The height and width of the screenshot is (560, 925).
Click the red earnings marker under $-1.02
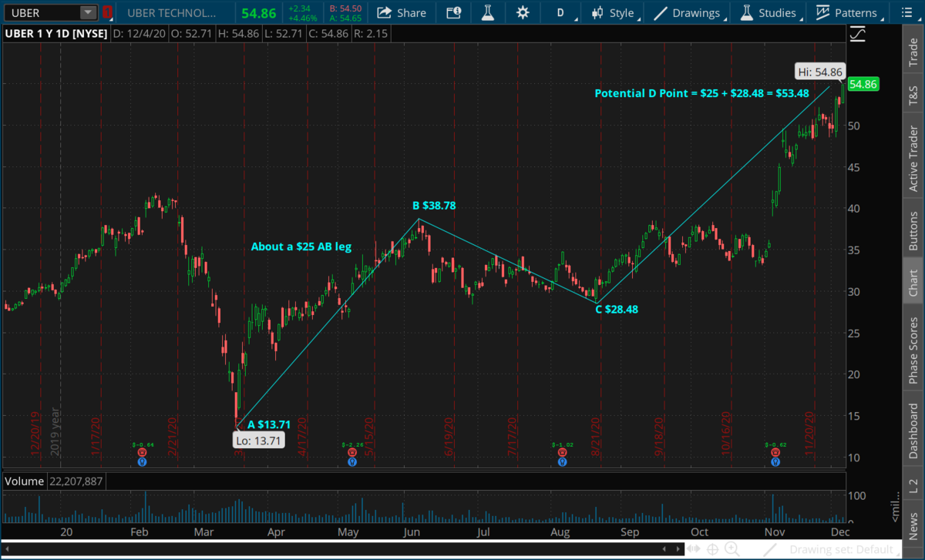[x=561, y=453]
